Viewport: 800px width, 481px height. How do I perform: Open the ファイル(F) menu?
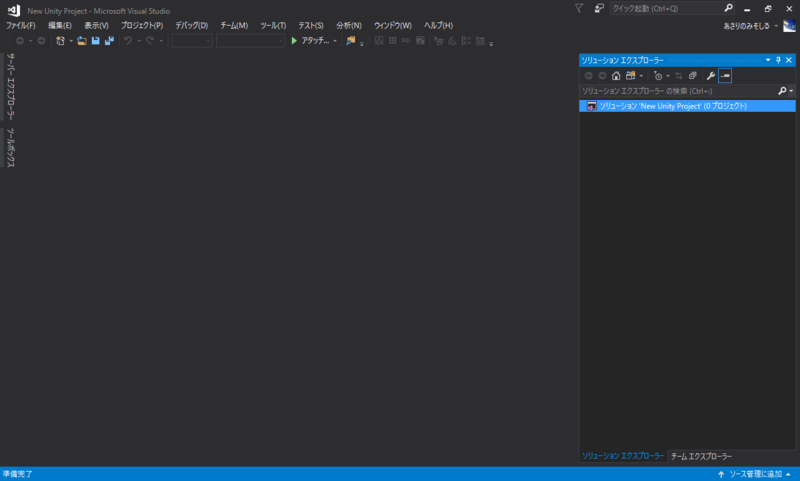pos(20,26)
